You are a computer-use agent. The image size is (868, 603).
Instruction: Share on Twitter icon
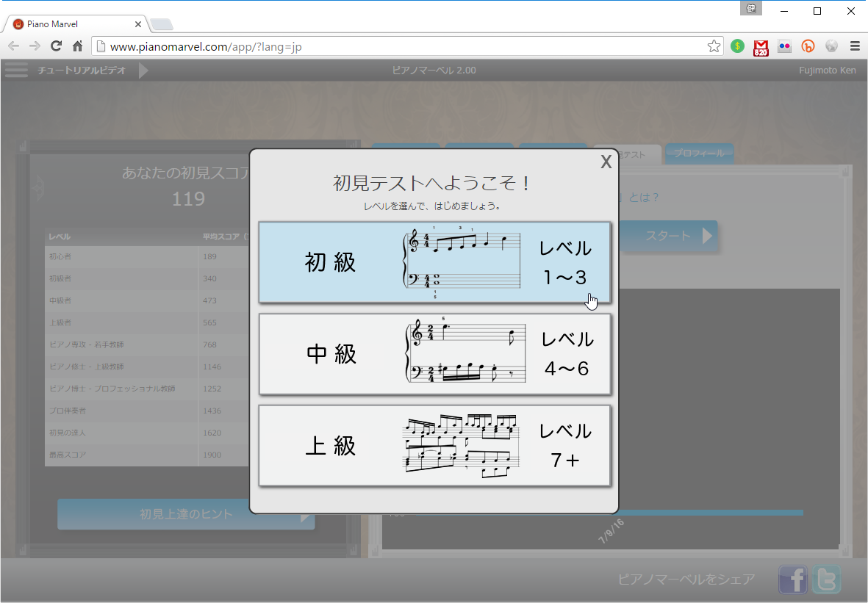click(827, 579)
